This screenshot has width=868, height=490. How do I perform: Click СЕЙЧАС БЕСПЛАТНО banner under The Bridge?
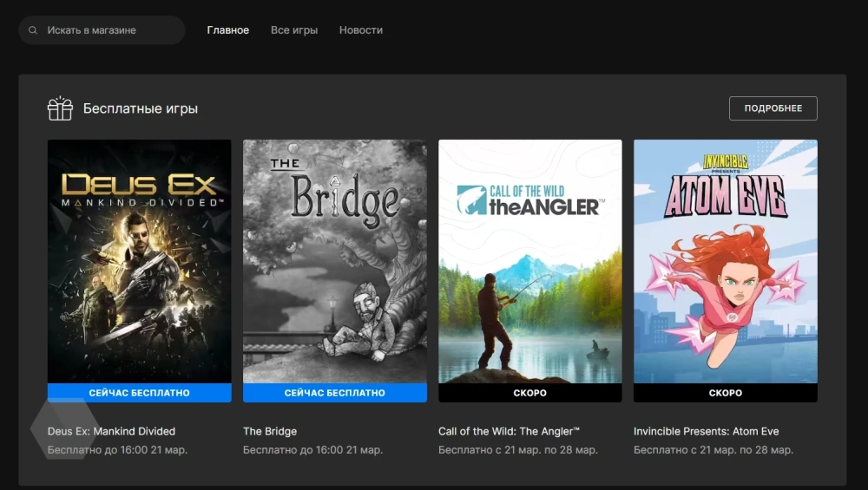click(334, 393)
